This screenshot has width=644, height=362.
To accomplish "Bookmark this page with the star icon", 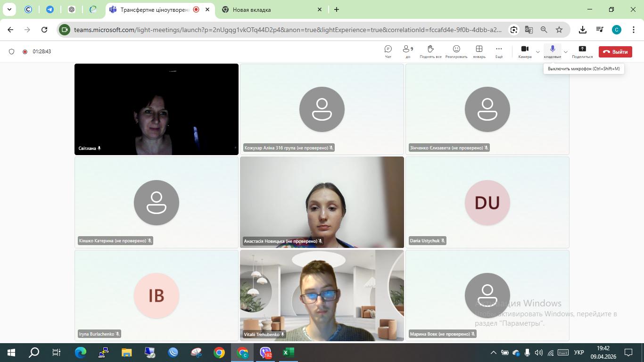I will 559,30.
